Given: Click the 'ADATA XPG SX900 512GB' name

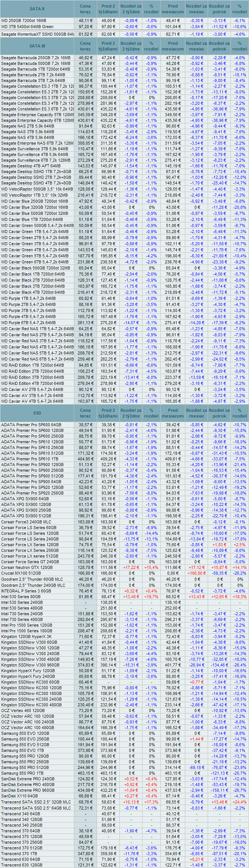Looking at the screenshot, I should (x=26, y=516).
